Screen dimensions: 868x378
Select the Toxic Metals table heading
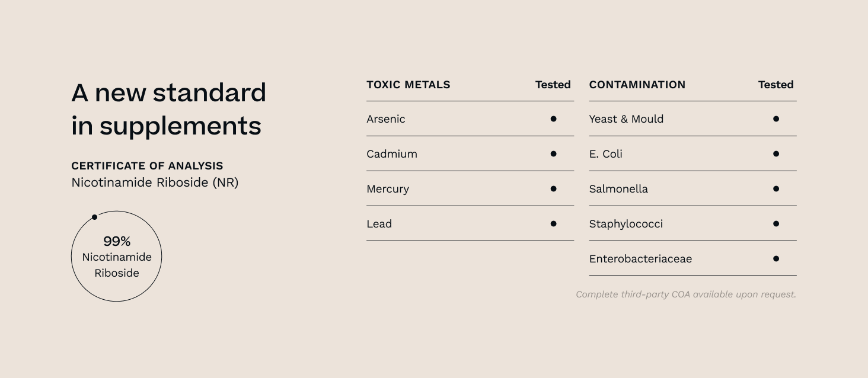click(409, 85)
